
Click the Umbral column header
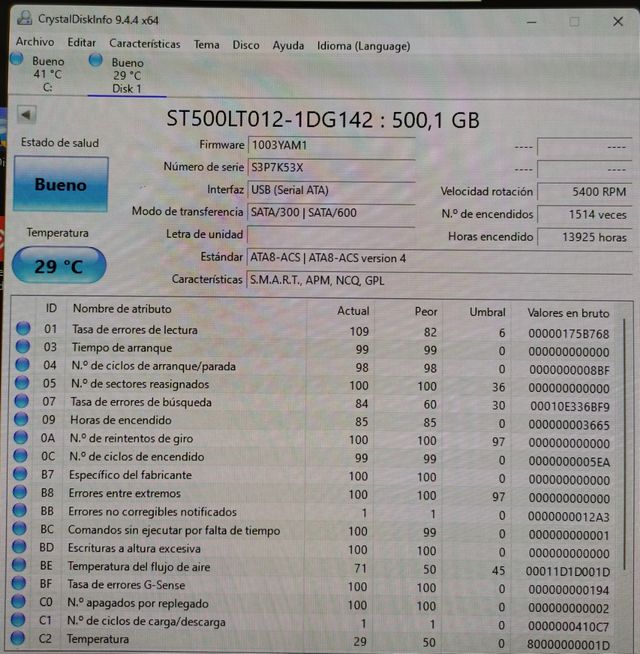(x=487, y=312)
